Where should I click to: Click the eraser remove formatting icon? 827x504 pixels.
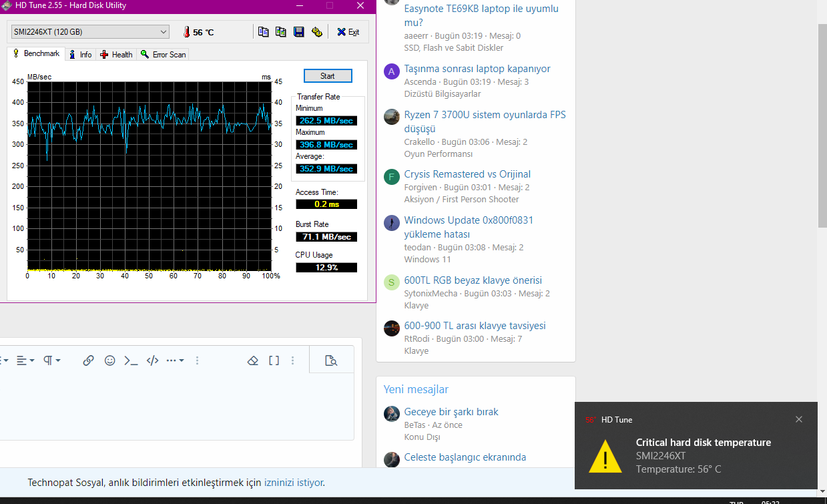click(x=252, y=360)
